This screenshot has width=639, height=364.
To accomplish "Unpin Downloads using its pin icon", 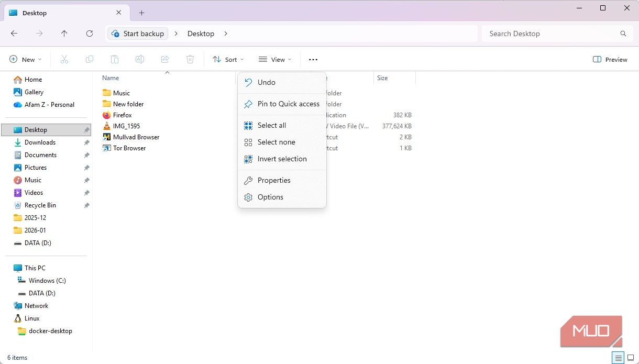I will pos(86,142).
